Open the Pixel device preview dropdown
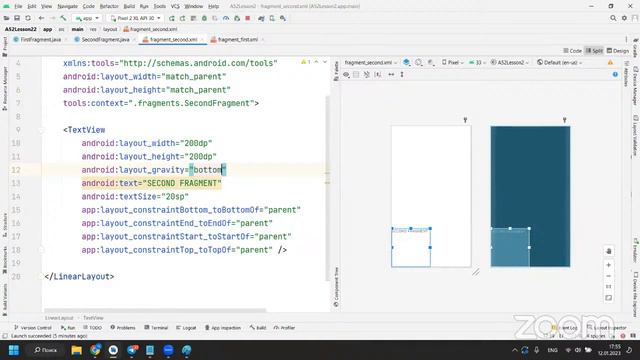Screen dimensions: 640x360 pyautogui.click(x=453, y=62)
